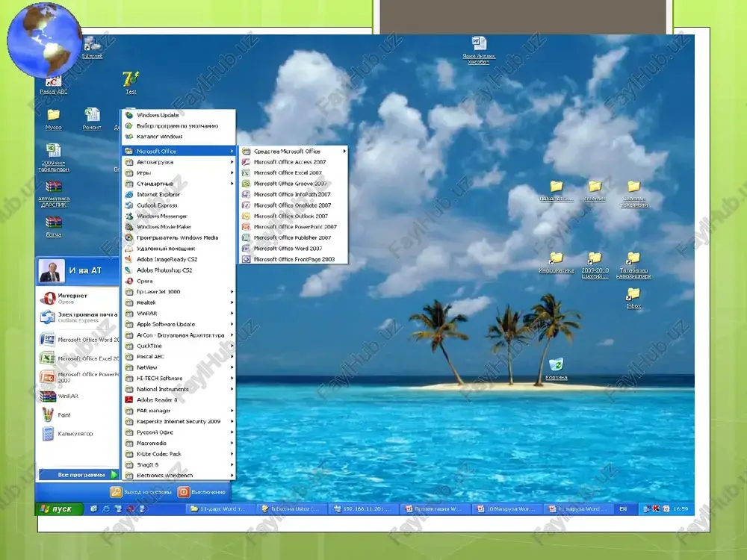The width and height of the screenshot is (747, 560).
Task: Click the Opera icon in programs list
Action: [128, 281]
